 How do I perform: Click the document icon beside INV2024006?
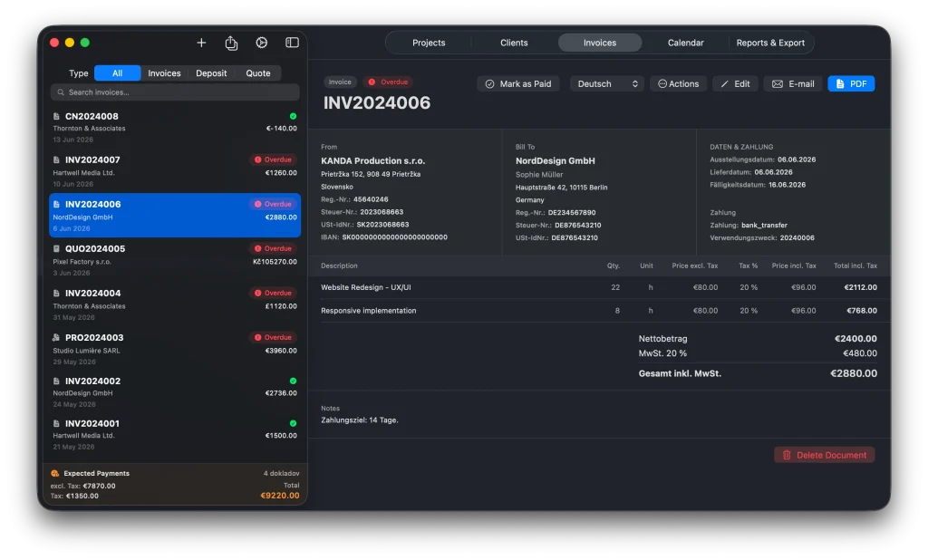click(56, 204)
